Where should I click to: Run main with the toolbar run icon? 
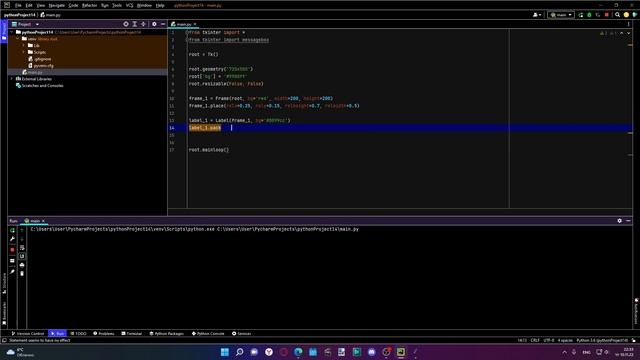[x=581, y=15]
